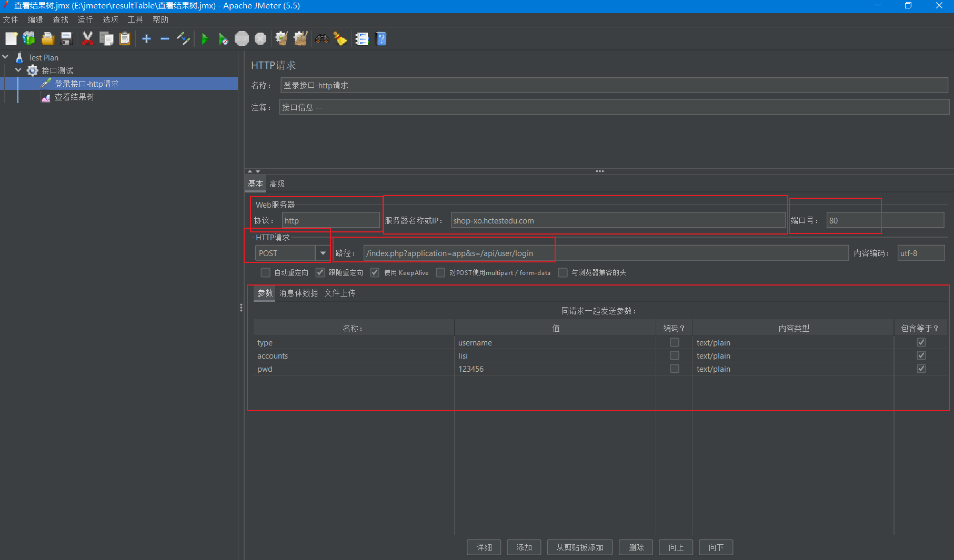Click the Copy icon
The width and height of the screenshot is (954, 560).
point(106,38)
